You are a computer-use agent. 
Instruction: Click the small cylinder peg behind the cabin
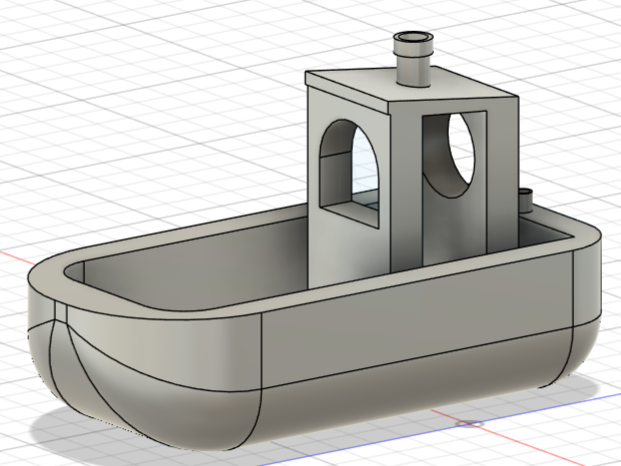[x=526, y=202]
